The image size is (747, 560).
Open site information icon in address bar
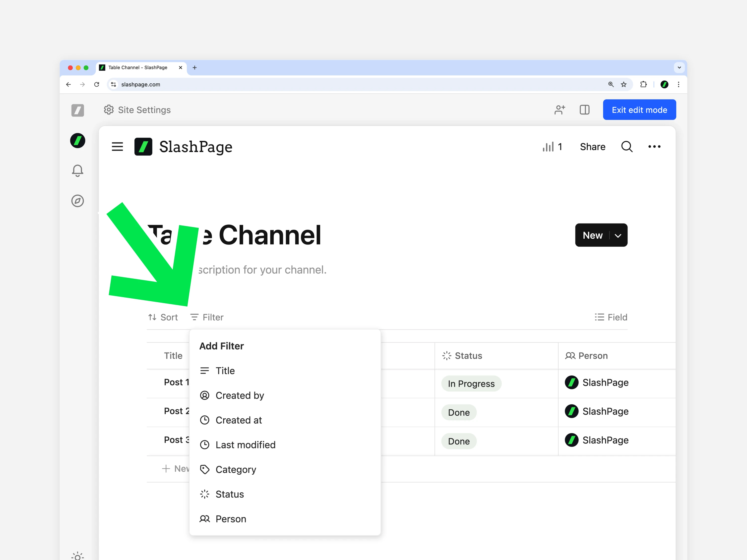point(114,84)
